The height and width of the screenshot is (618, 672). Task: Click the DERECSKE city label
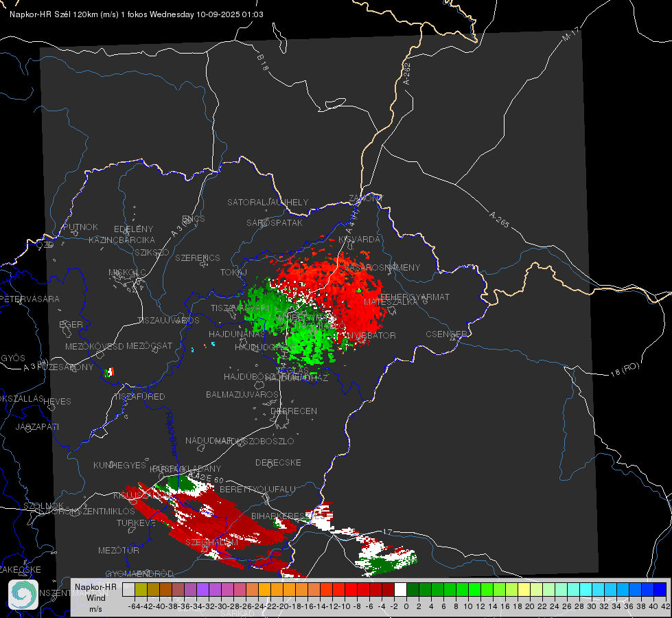[278, 462]
